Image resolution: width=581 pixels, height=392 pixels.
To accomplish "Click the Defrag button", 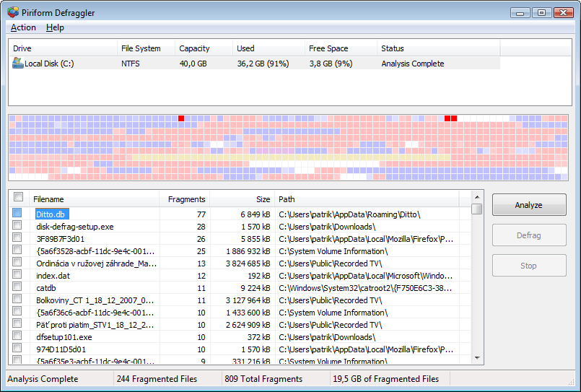I will tap(529, 235).
